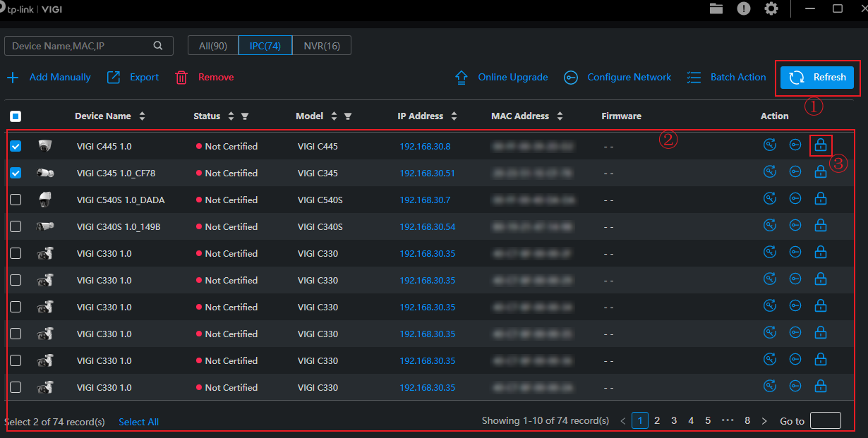Open Online Upgrade

click(501, 78)
